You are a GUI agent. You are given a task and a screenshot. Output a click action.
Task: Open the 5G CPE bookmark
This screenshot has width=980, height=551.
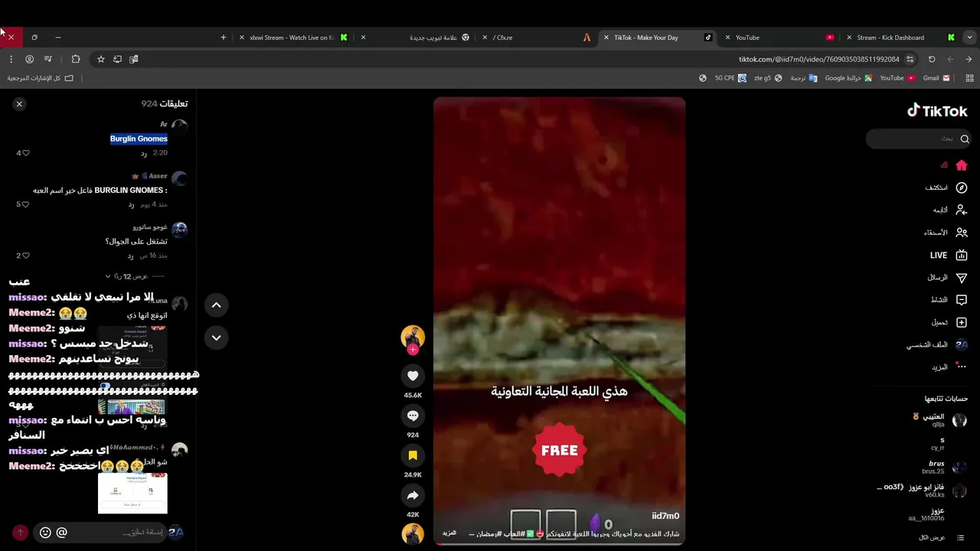(x=730, y=78)
